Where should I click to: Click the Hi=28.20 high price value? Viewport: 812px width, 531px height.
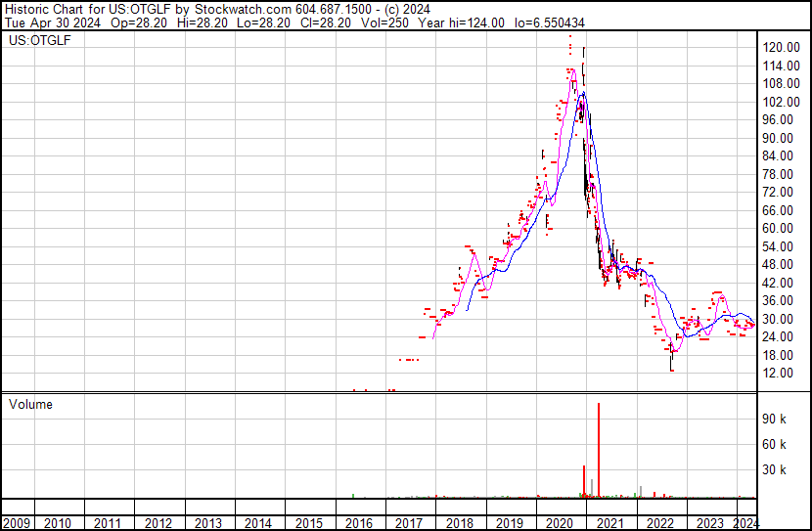pos(202,23)
